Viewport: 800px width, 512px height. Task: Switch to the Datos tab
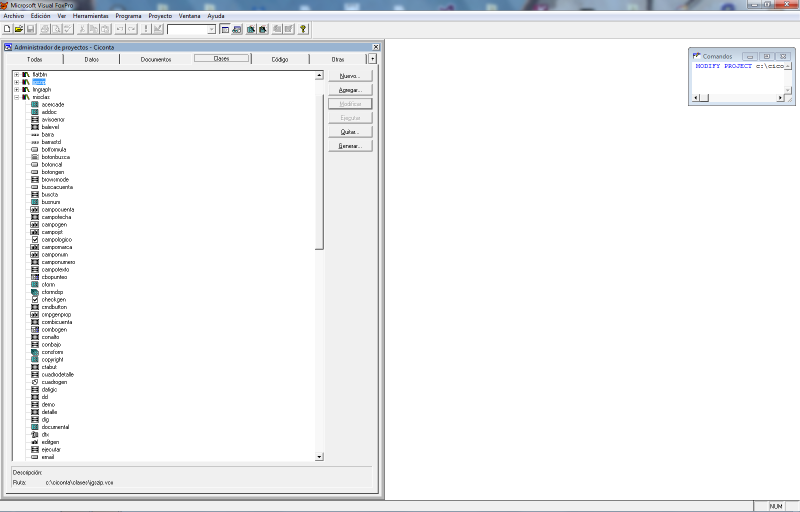pyautogui.click(x=92, y=60)
